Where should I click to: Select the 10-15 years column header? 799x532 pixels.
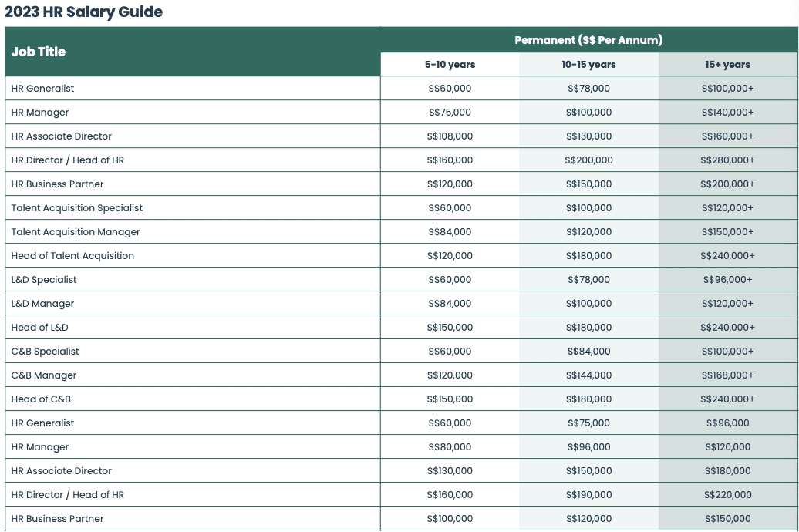[588, 65]
